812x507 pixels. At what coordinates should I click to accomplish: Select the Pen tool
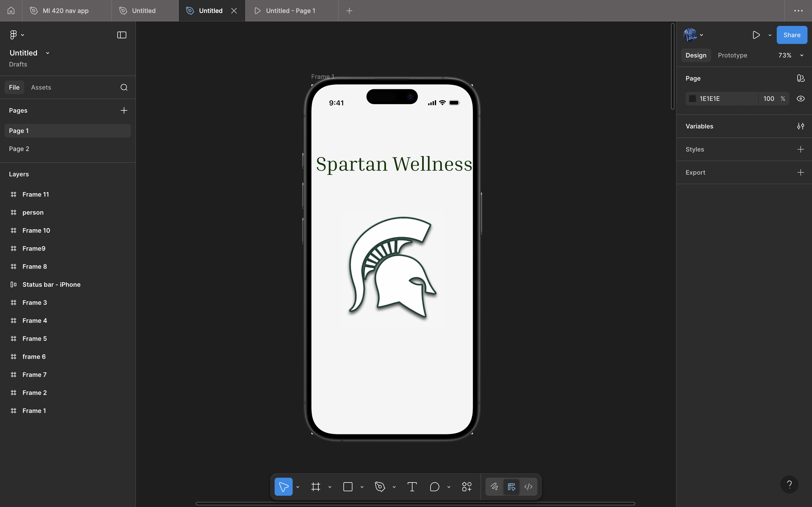[x=379, y=486]
